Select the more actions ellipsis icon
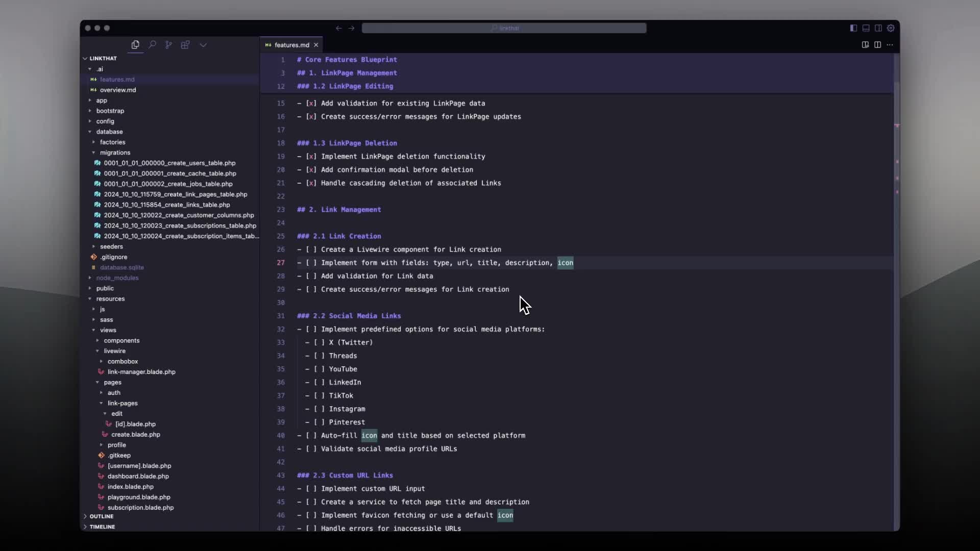The height and width of the screenshot is (551, 980). tap(891, 44)
